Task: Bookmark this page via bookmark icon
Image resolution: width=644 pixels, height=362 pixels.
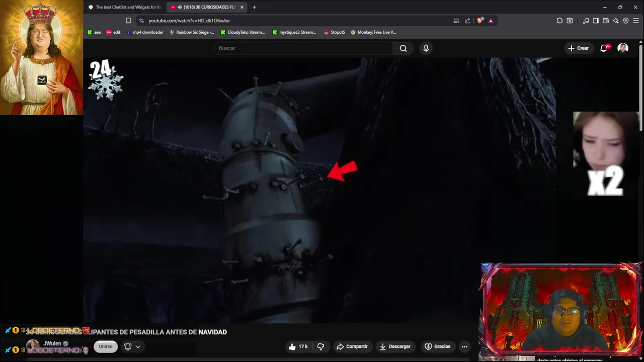Action: click(128, 21)
